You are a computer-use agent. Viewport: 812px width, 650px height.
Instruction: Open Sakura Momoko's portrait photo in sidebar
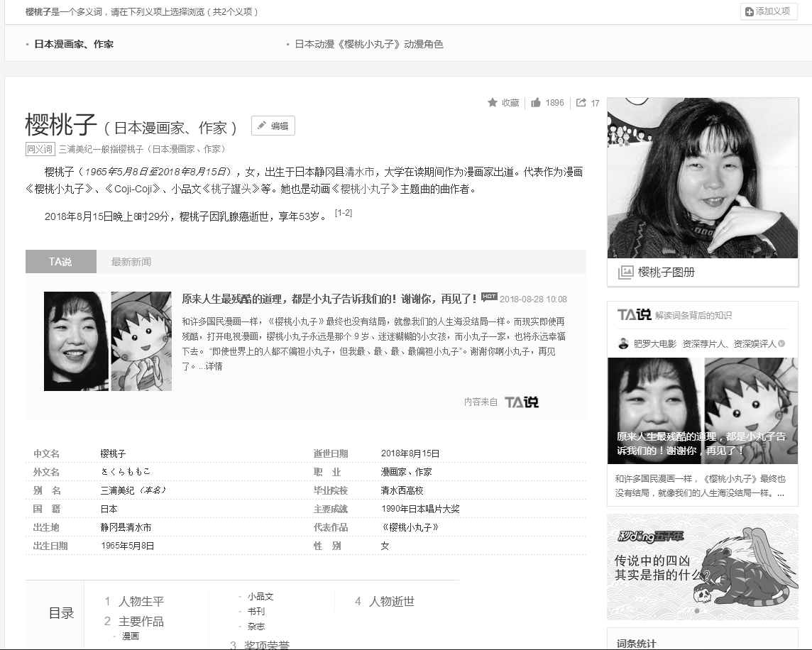click(702, 177)
